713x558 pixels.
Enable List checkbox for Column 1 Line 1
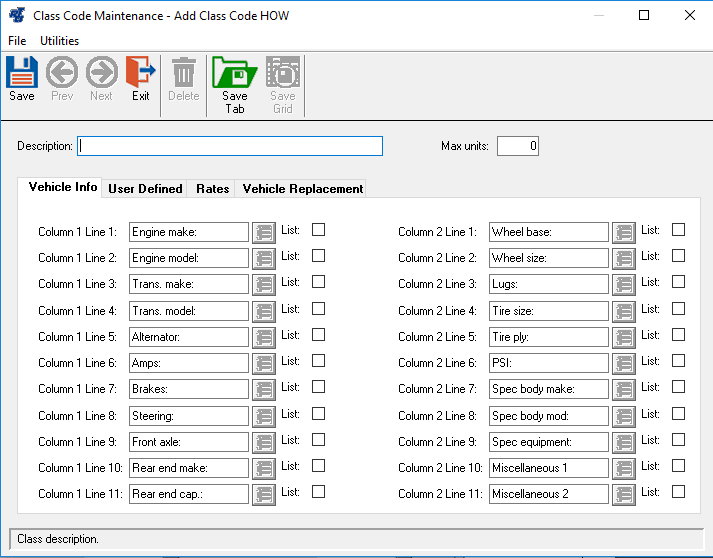(319, 230)
